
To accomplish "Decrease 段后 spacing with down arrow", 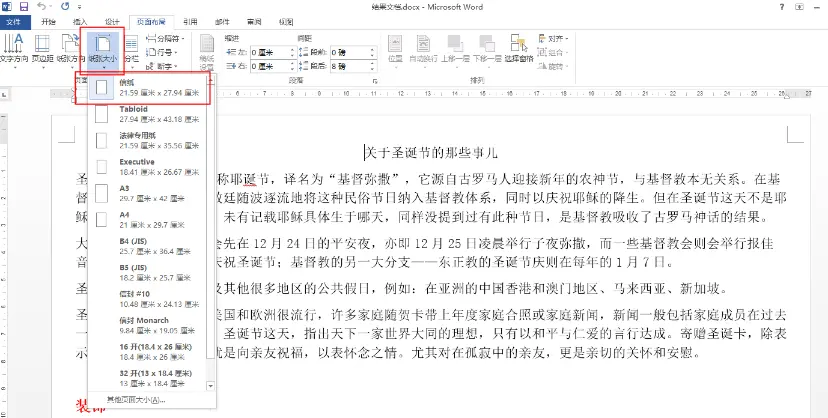I will pos(372,69).
